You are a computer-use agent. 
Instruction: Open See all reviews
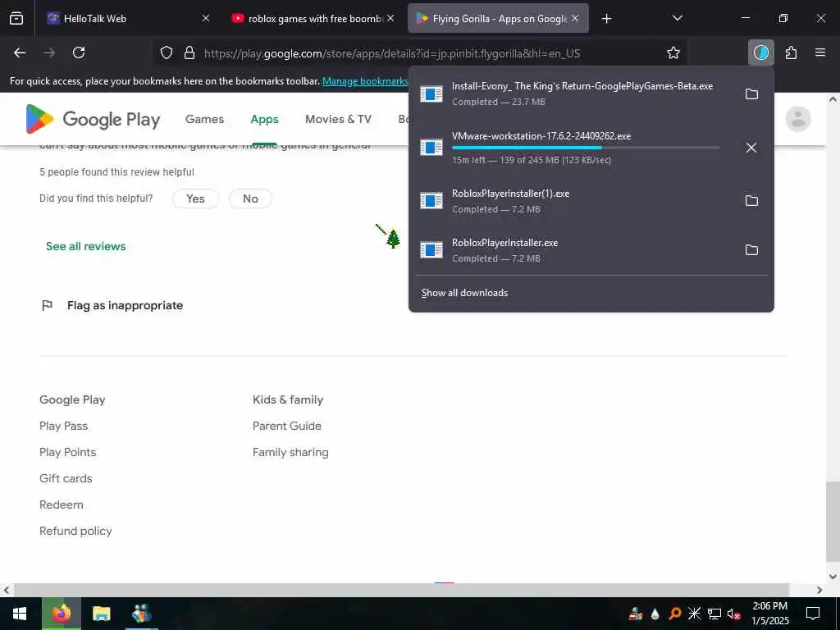point(85,246)
